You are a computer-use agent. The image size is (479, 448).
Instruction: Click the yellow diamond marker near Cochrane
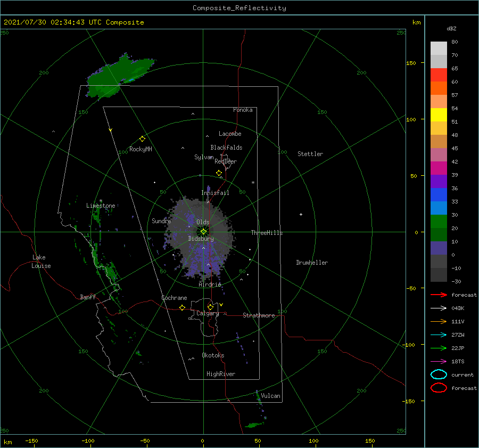[x=183, y=307]
